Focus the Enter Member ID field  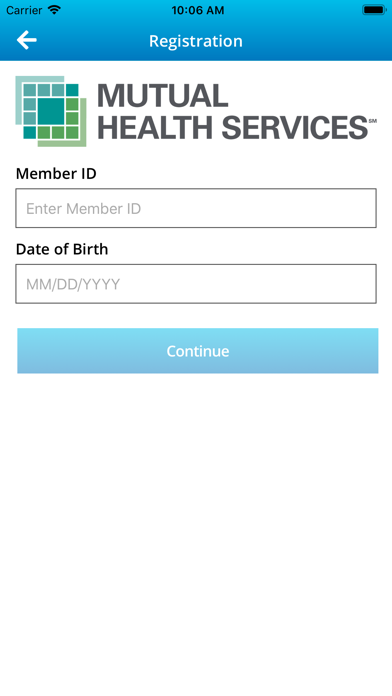coord(196,208)
